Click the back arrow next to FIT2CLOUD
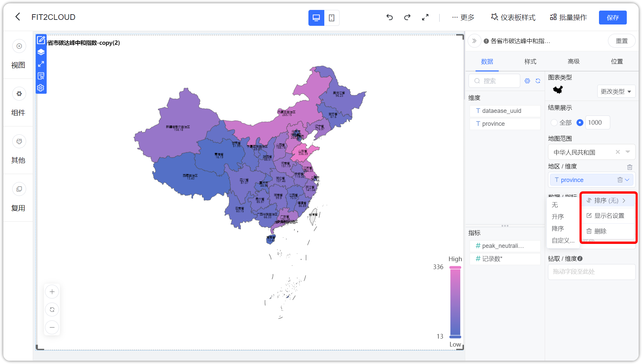The image size is (642, 364). pos(18,17)
